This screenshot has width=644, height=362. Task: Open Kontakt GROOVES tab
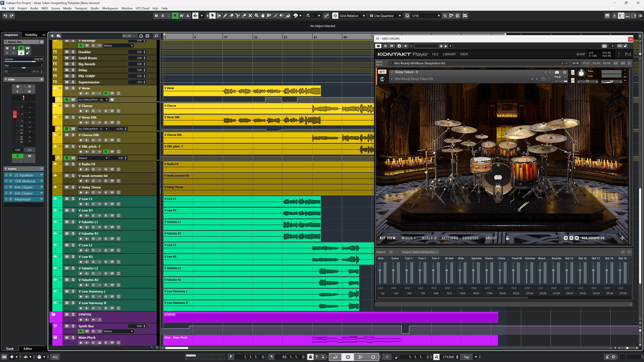point(470,238)
